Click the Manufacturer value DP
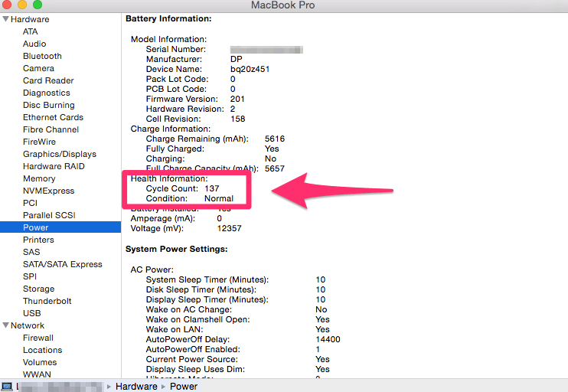This screenshot has height=392, width=568. click(x=237, y=59)
